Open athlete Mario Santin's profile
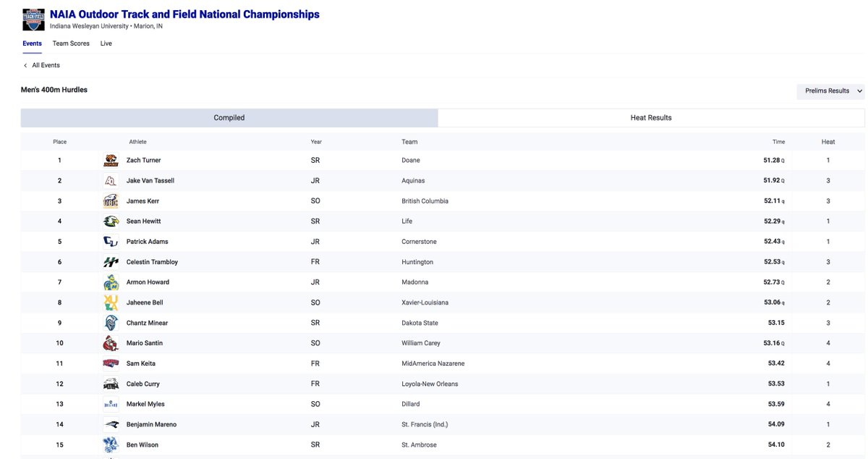 pos(144,343)
